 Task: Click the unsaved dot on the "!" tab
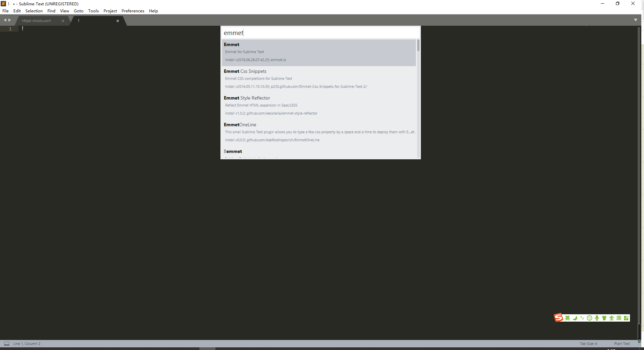(118, 21)
